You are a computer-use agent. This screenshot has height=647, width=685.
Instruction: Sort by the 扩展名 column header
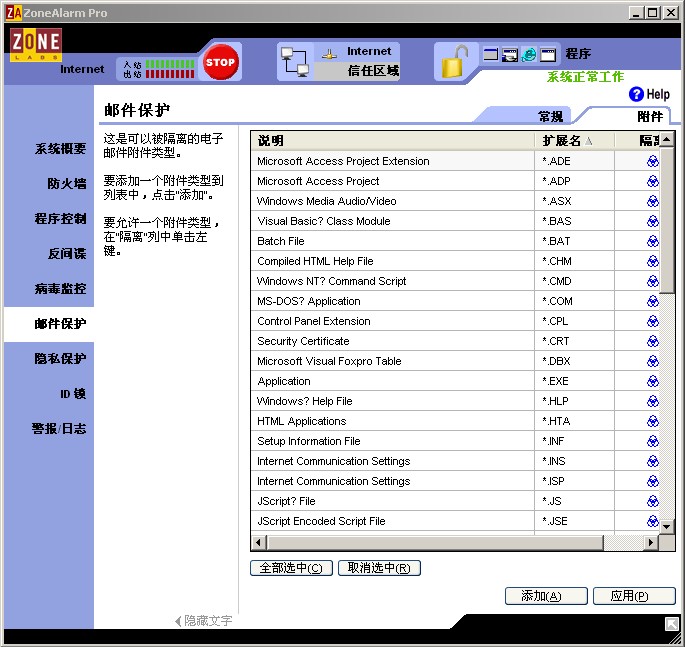click(574, 141)
